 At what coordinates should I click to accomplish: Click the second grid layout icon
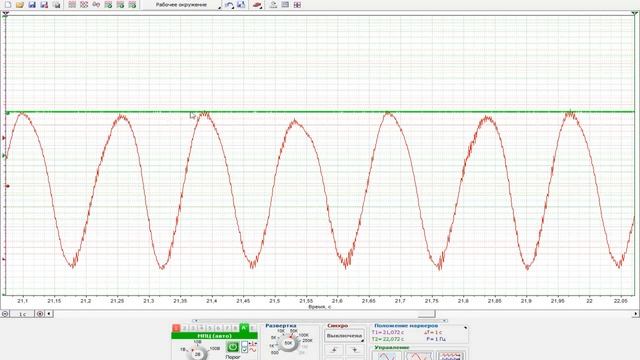pos(84,5)
